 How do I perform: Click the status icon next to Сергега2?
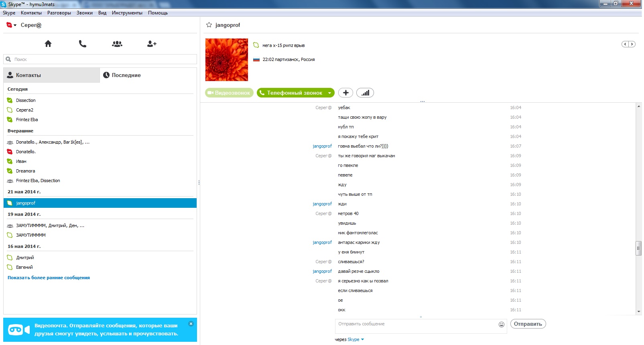click(10, 110)
